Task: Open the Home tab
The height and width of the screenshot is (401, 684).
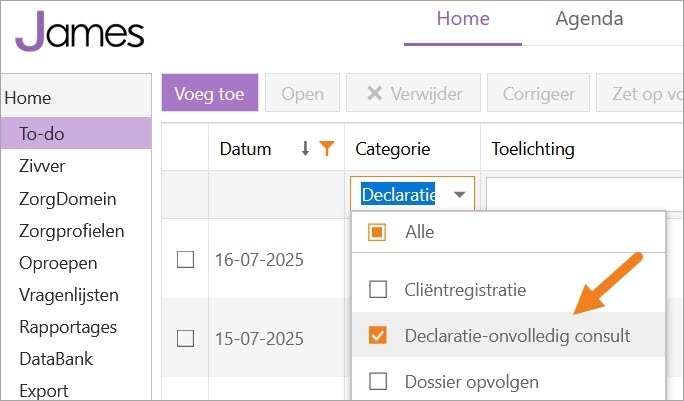Action: 463,19
